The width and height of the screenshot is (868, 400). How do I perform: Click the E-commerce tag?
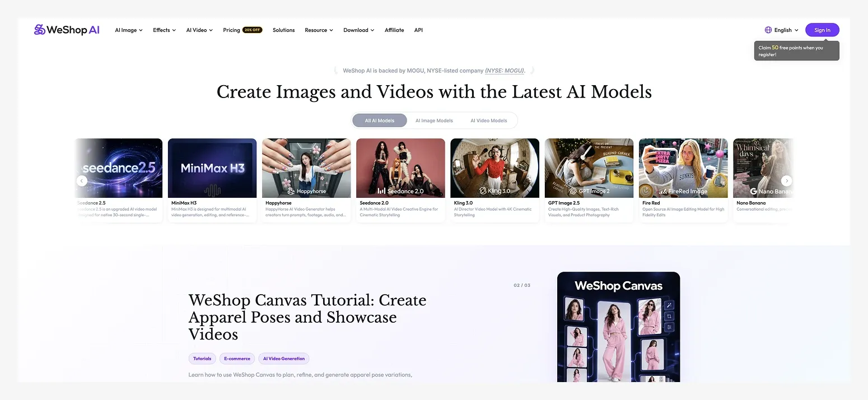tap(237, 359)
